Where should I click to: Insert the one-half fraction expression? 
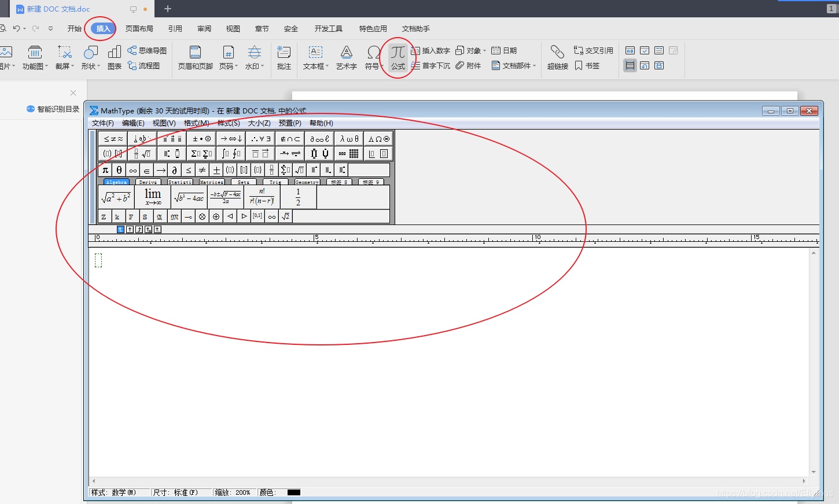pyautogui.click(x=298, y=197)
